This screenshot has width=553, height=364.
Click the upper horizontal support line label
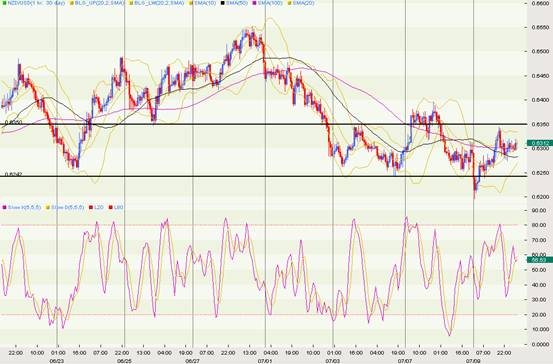click(x=13, y=122)
